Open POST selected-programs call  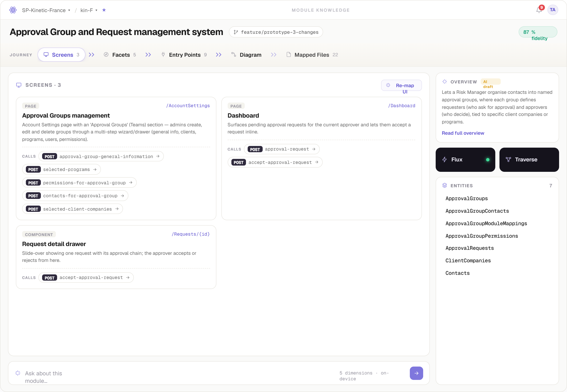[61, 169]
